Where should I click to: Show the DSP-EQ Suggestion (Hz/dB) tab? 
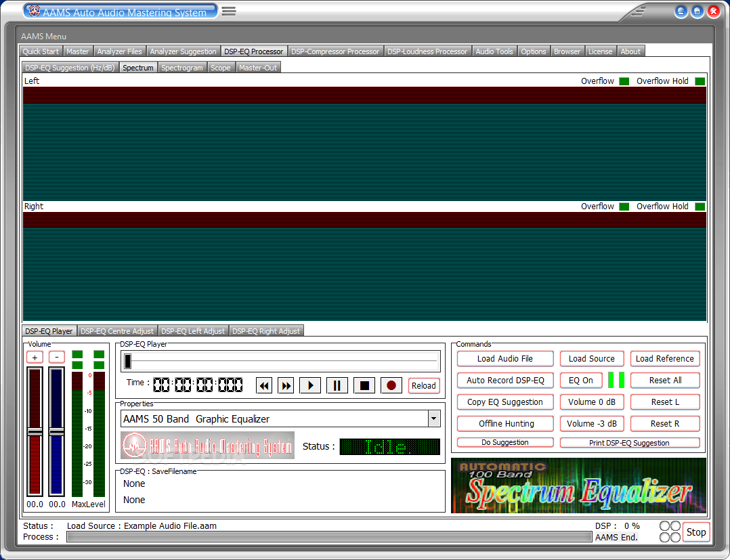click(x=70, y=68)
